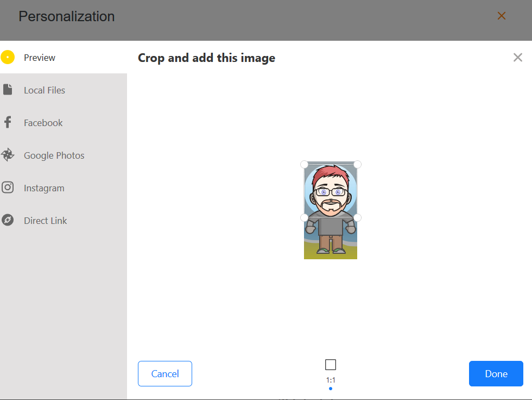
Task: Click the top-right crop handle
Action: pyautogui.click(x=357, y=164)
